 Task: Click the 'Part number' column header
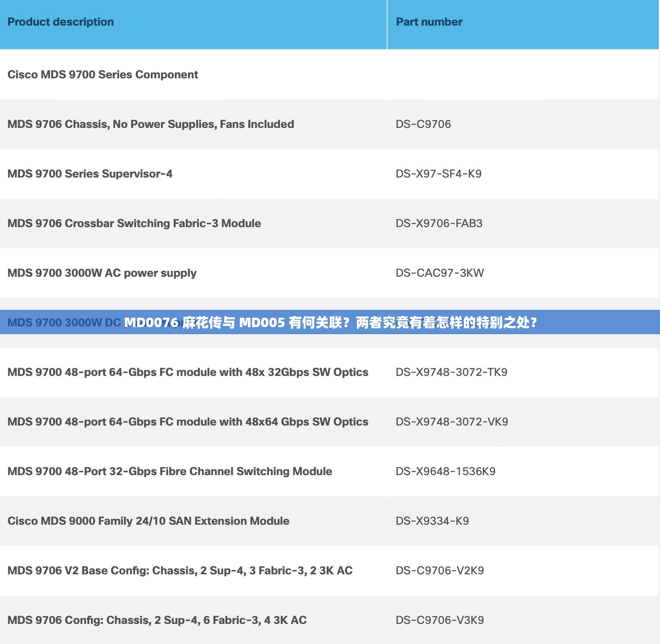(429, 22)
